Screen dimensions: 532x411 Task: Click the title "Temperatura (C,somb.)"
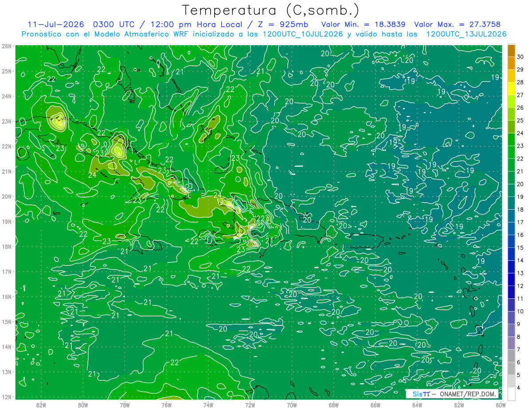[x=271, y=10]
